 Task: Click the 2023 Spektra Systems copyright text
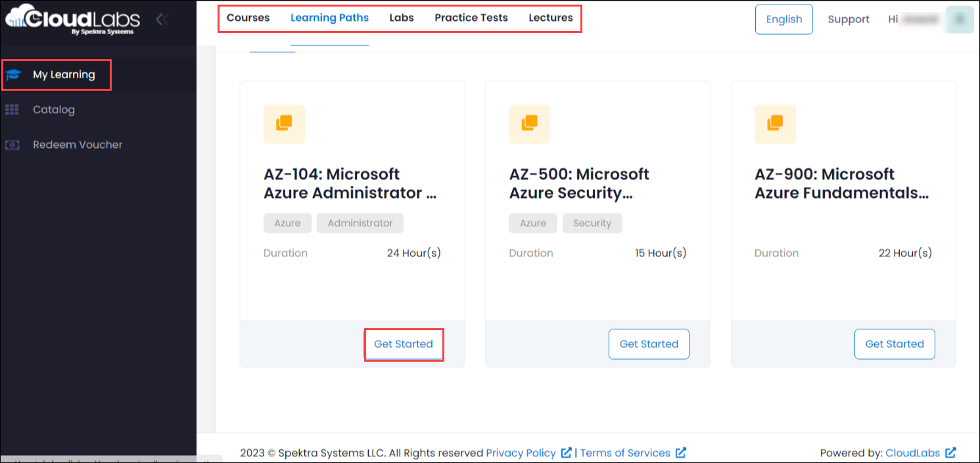point(362,452)
